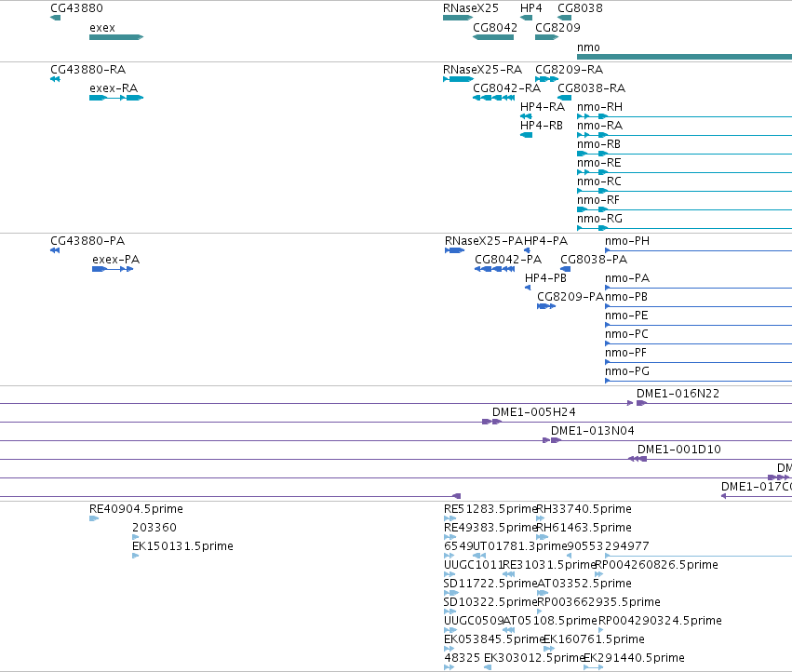The width and height of the screenshot is (792, 672).
Task: Click the exex-PA protein label
Action: point(115,260)
